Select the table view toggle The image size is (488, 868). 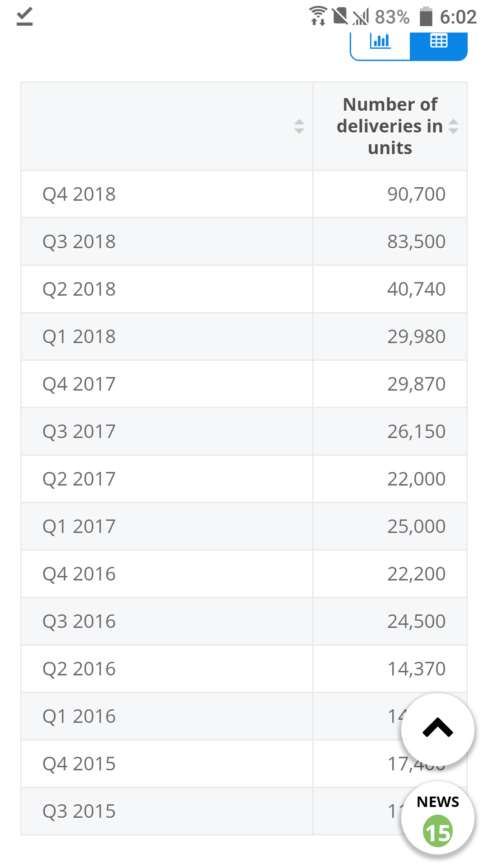point(438,42)
